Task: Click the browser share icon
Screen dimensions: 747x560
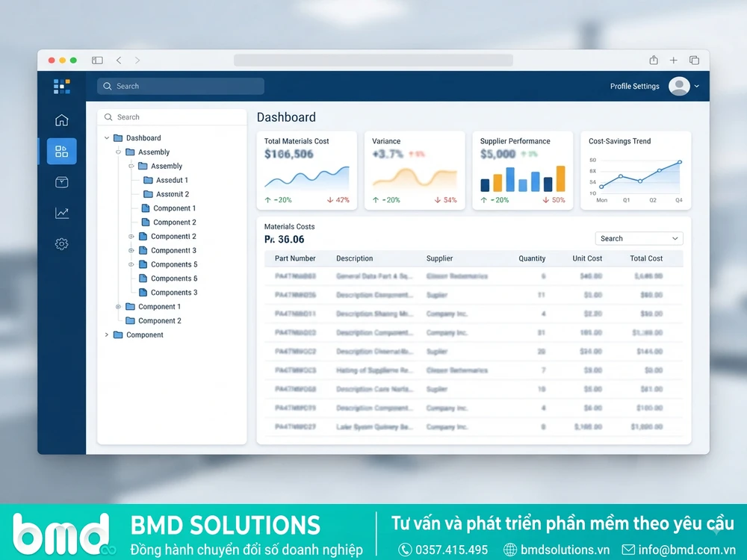Action: pyautogui.click(x=654, y=60)
